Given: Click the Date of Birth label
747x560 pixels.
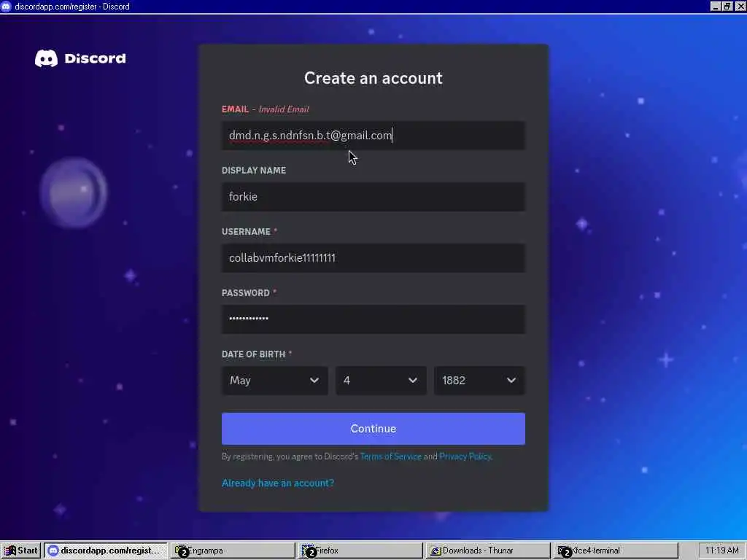Looking at the screenshot, I should pos(253,354).
